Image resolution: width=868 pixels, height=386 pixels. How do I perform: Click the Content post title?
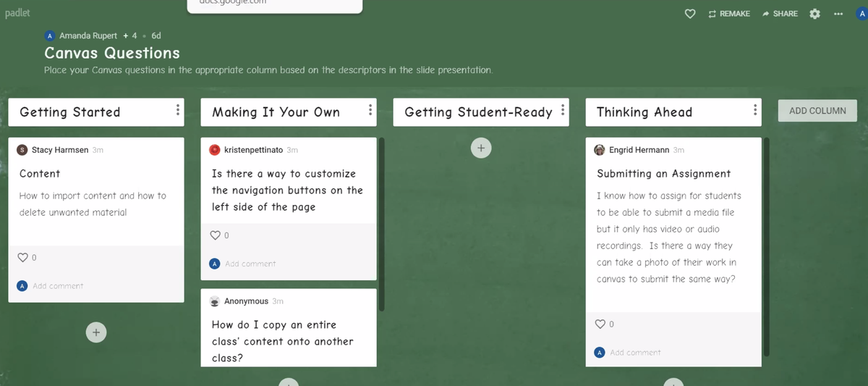point(40,174)
